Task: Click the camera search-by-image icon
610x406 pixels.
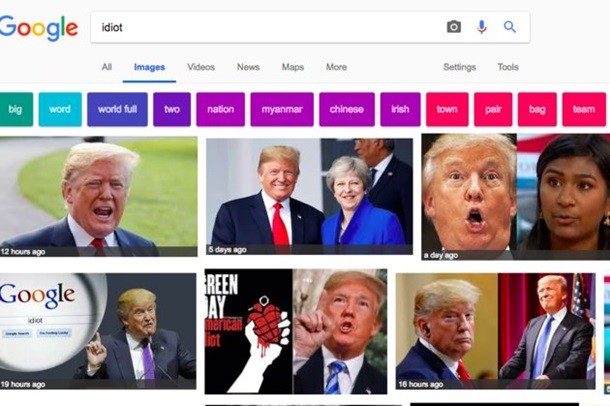Action: pos(454,27)
